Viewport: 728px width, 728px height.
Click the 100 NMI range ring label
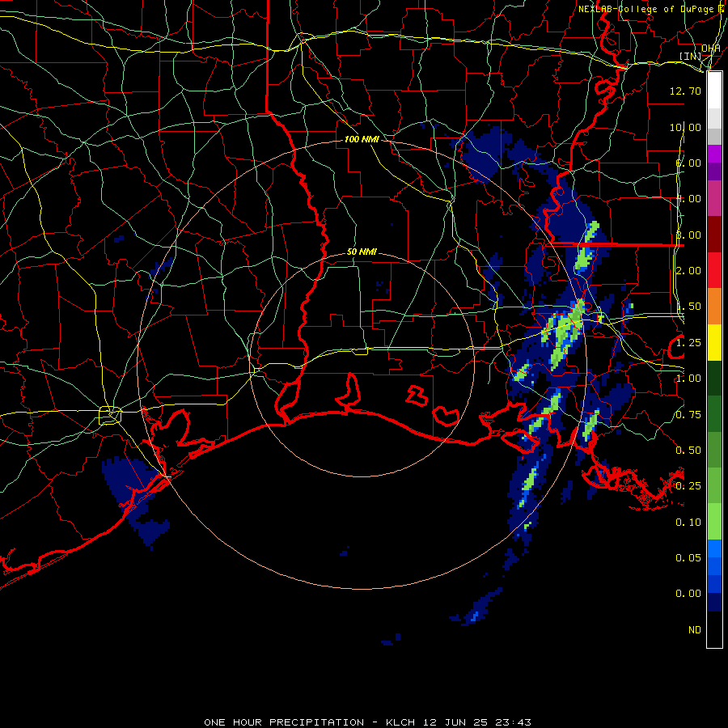click(x=362, y=139)
